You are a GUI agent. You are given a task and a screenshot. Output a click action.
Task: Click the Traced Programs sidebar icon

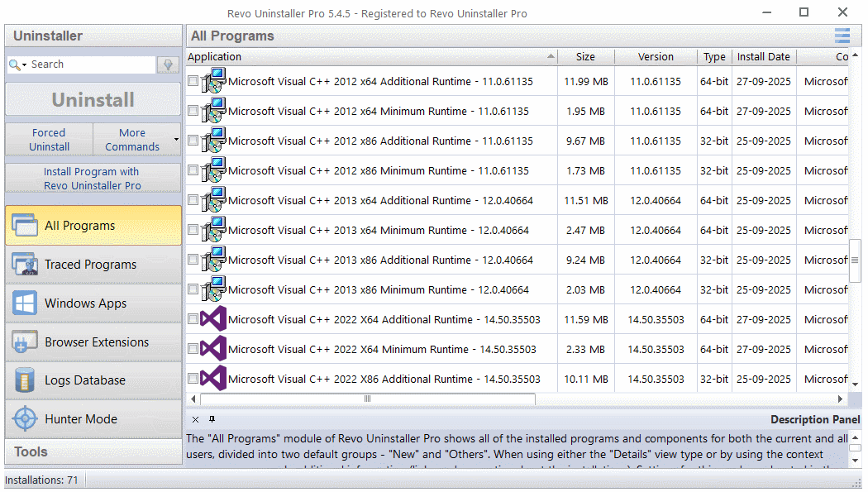25,265
